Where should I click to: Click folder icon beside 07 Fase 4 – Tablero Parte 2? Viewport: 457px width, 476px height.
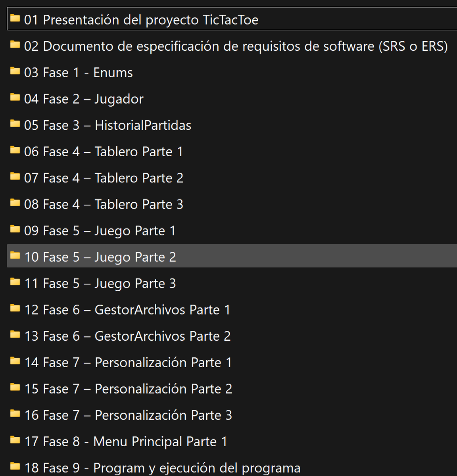(x=15, y=176)
